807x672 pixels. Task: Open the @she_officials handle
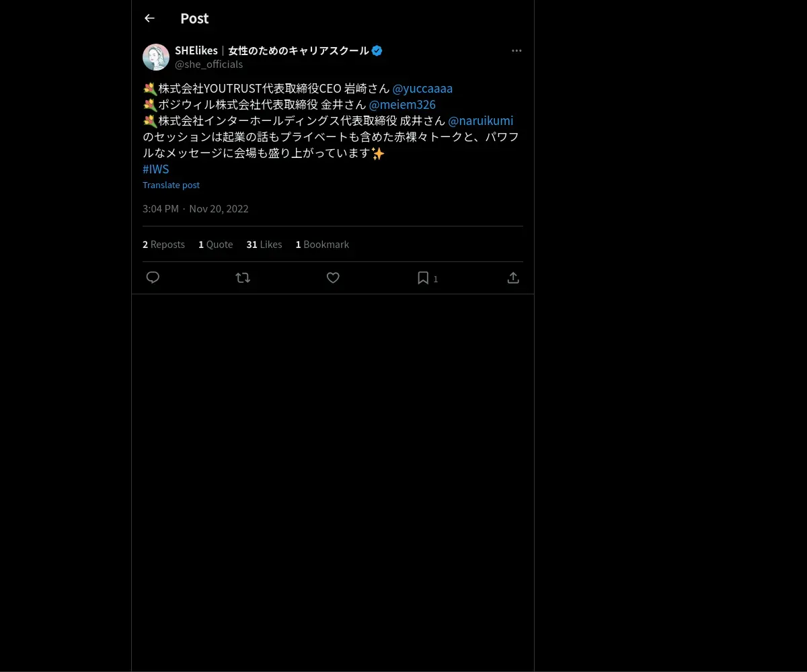(208, 64)
